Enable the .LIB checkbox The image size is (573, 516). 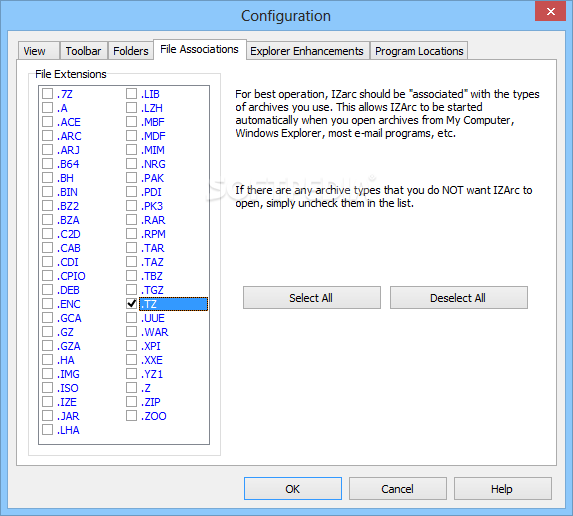[x=132, y=94]
